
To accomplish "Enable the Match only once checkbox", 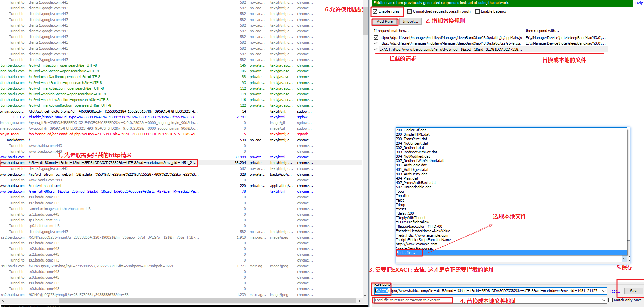I will (x=610, y=300).
